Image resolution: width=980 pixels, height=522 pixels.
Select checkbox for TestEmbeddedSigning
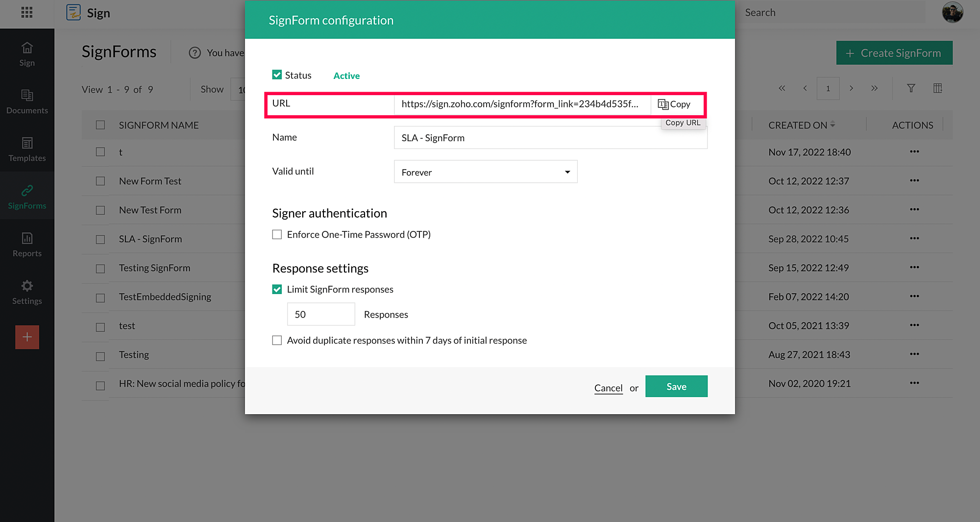click(x=100, y=298)
